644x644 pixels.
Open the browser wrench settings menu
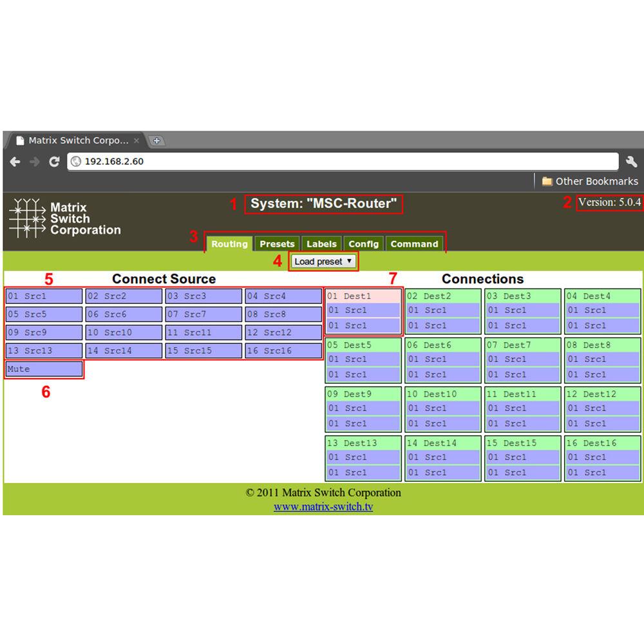[x=631, y=162]
